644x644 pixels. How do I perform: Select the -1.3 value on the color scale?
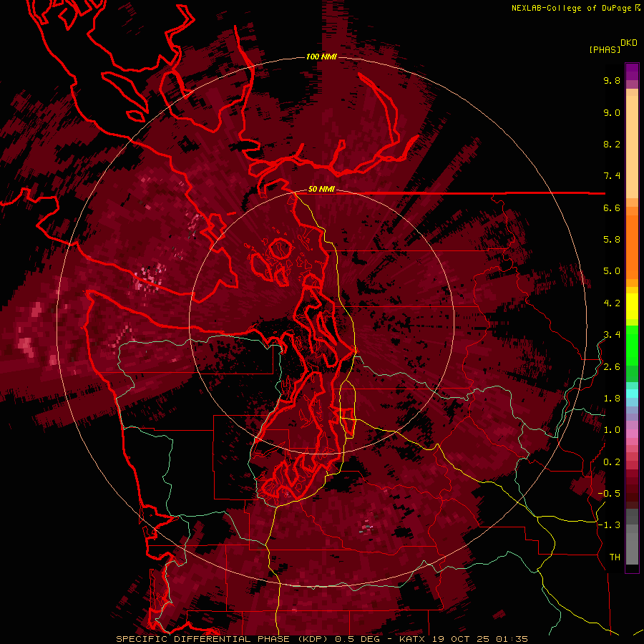pyautogui.click(x=609, y=525)
